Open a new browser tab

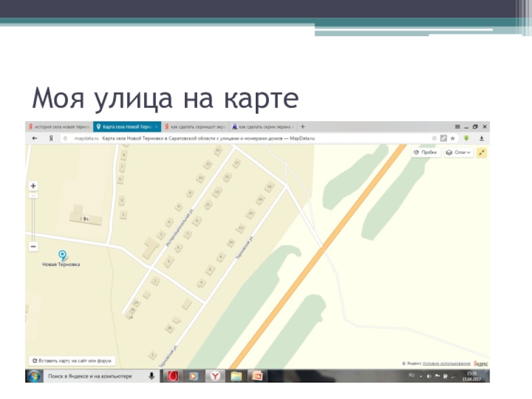[304, 126]
